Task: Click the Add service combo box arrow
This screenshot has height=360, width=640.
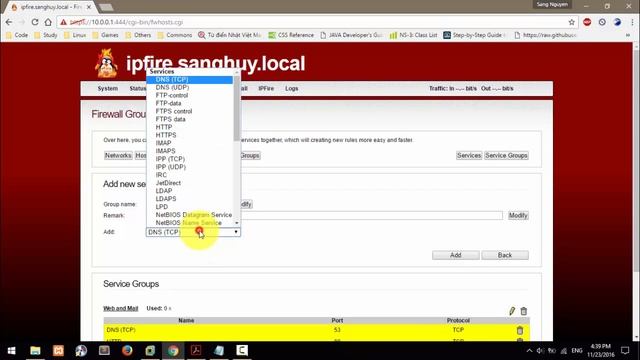Action: (236, 232)
